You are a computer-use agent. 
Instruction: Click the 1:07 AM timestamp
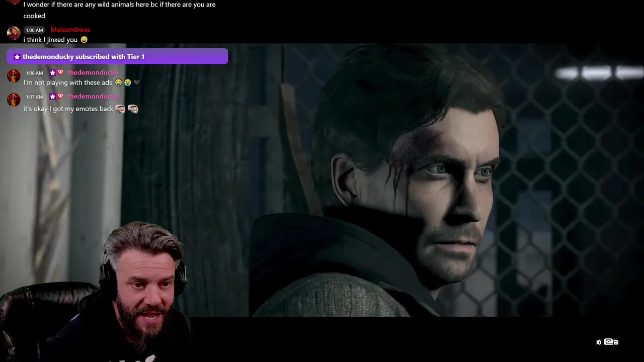point(34,97)
